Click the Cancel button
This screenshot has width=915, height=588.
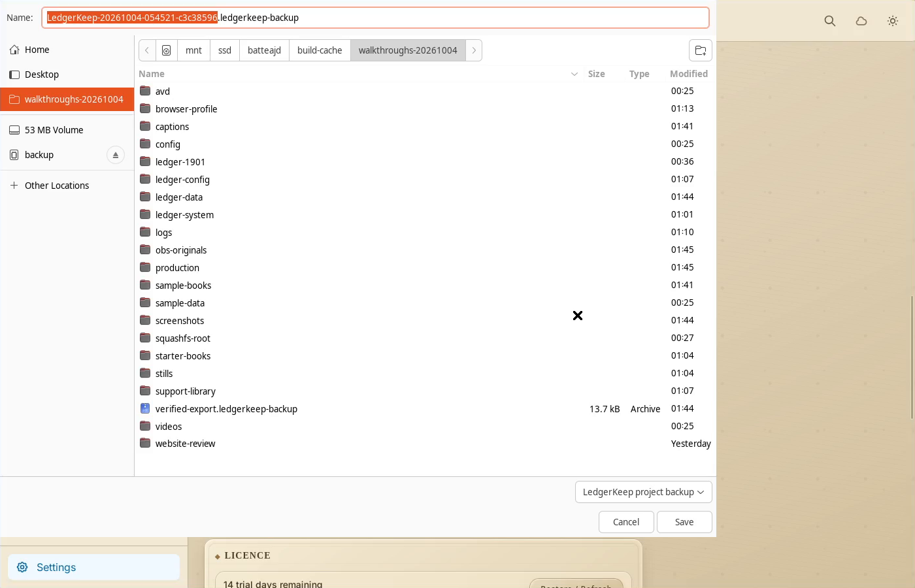coord(626,522)
